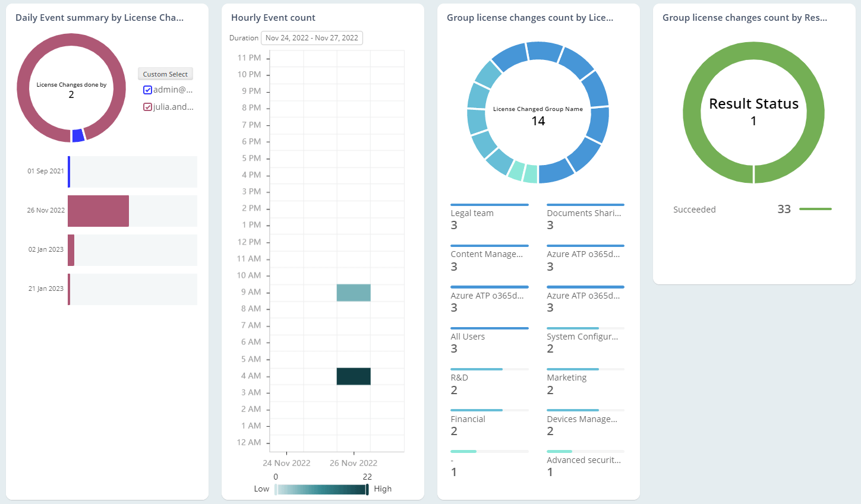This screenshot has width=861, height=504.
Task: Click the blue segment in daily donut
Action: (78, 135)
